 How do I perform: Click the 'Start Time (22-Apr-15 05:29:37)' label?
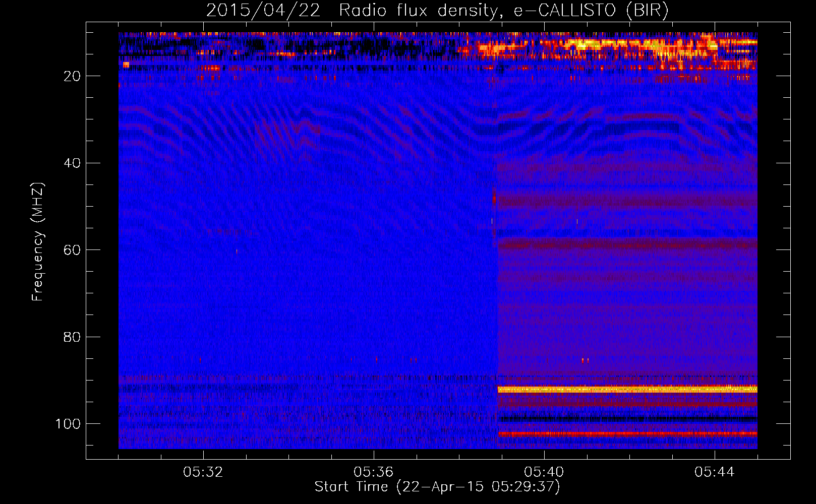437,486
